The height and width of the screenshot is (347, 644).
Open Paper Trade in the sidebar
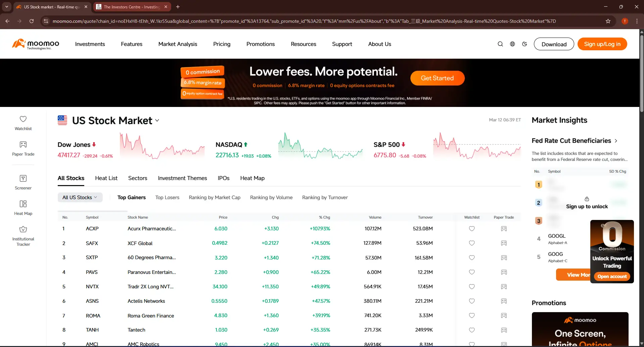pyautogui.click(x=23, y=149)
